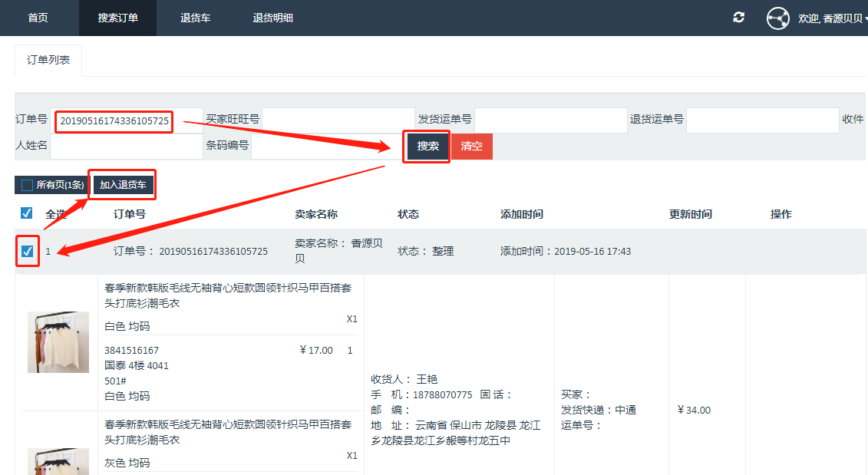
Task: Click the product title above 白色 均码
Action: [228, 295]
